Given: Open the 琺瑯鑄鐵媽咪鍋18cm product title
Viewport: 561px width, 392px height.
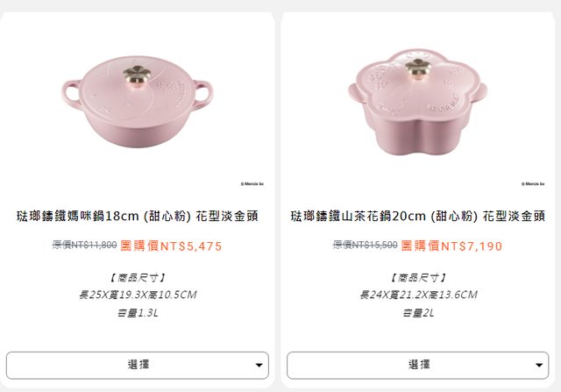Looking at the screenshot, I should point(138,217).
